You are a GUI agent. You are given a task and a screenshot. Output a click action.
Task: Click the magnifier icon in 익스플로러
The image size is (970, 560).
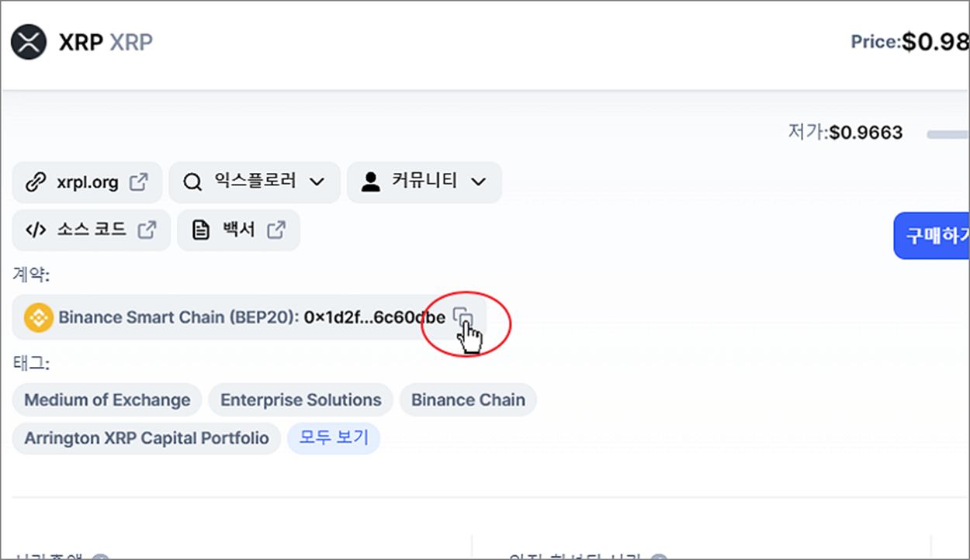[192, 183]
